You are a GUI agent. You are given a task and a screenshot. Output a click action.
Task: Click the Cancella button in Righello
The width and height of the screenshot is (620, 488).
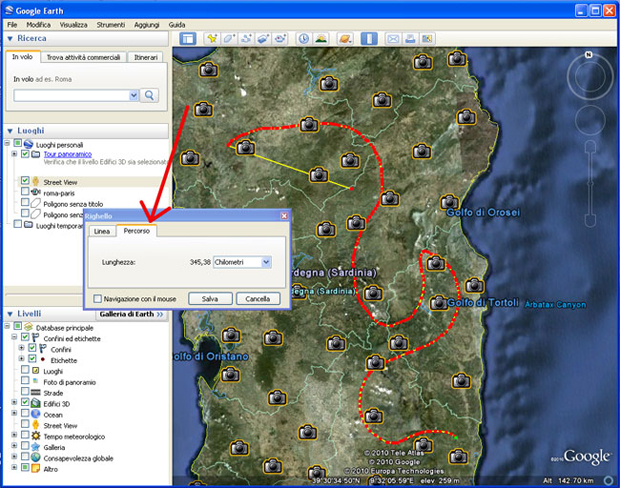(258, 299)
